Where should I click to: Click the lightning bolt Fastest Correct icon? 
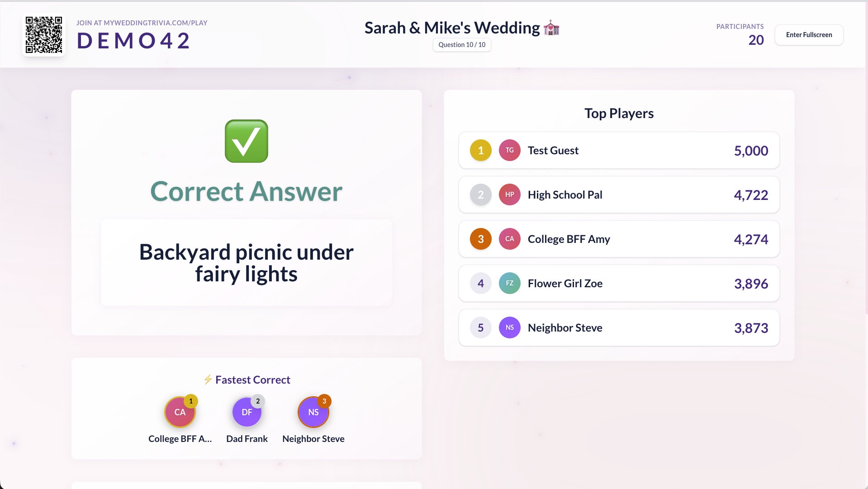pos(208,380)
